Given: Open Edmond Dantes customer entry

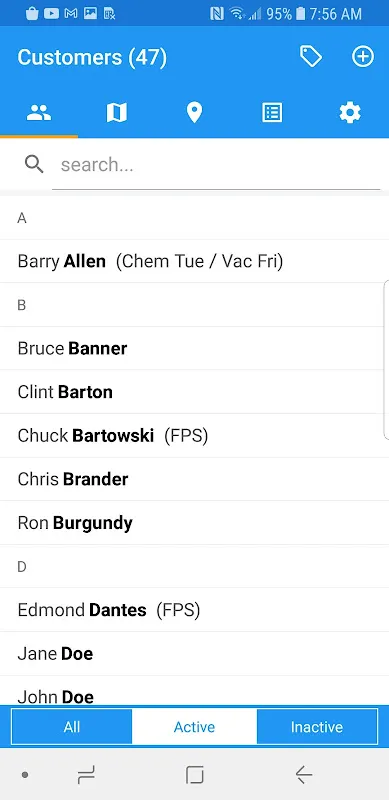Looking at the screenshot, I should click(194, 610).
